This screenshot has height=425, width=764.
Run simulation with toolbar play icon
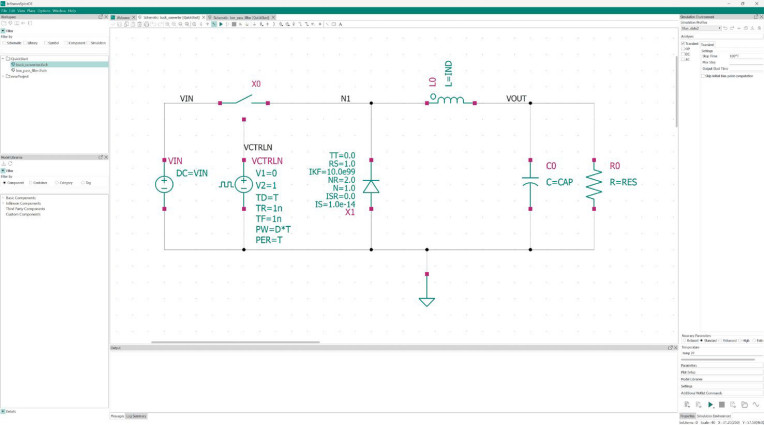click(221, 24)
